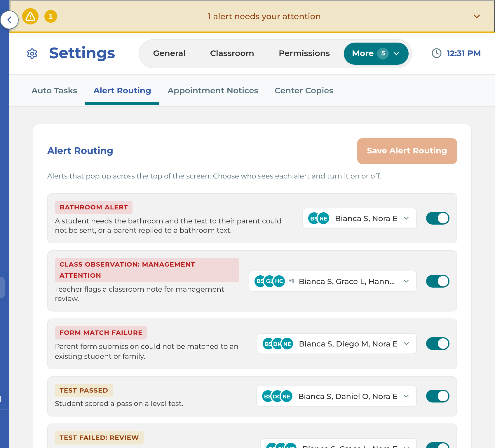Toggle the Test Failed: Review switch
This screenshot has width=495, height=448.
(x=438, y=445)
